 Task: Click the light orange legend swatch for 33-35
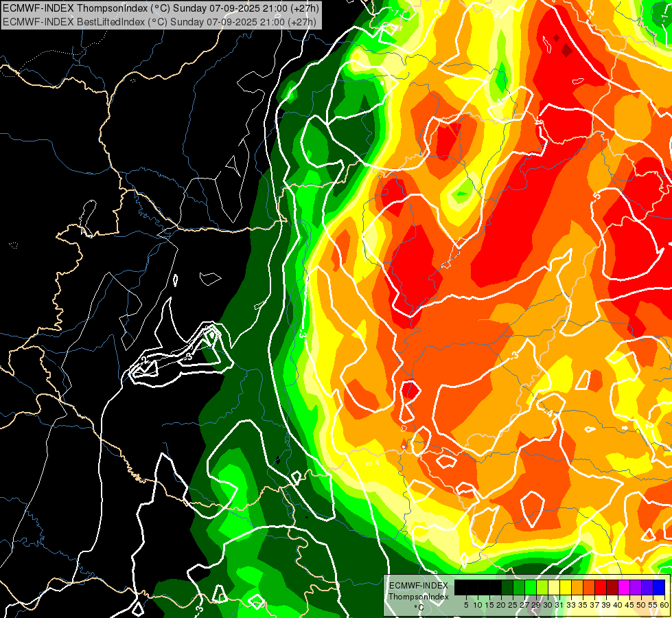click(x=577, y=587)
